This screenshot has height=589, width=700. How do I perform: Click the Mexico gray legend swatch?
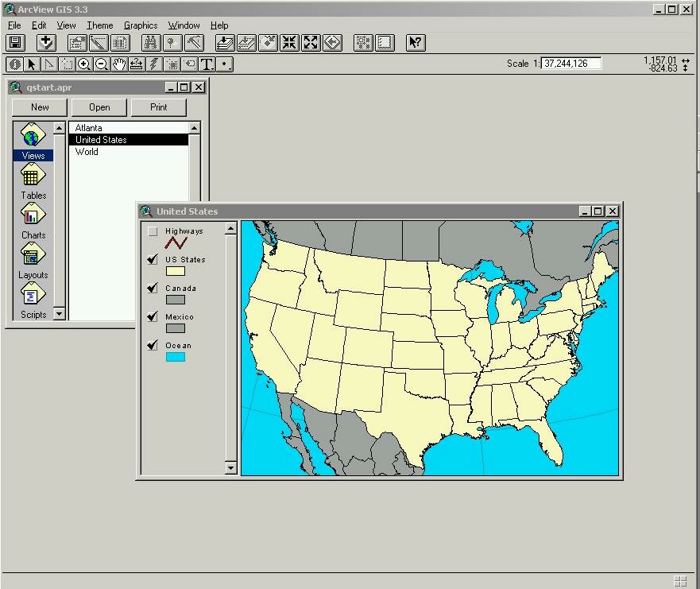(176, 328)
